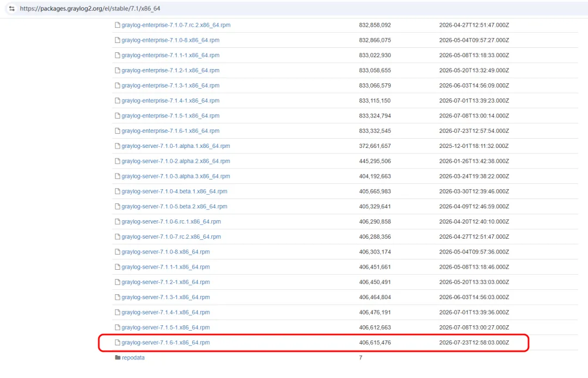
Task: Open graylog-server-7.1.0-4.beta.1.x86_64.rpm link
Action: [174, 191]
